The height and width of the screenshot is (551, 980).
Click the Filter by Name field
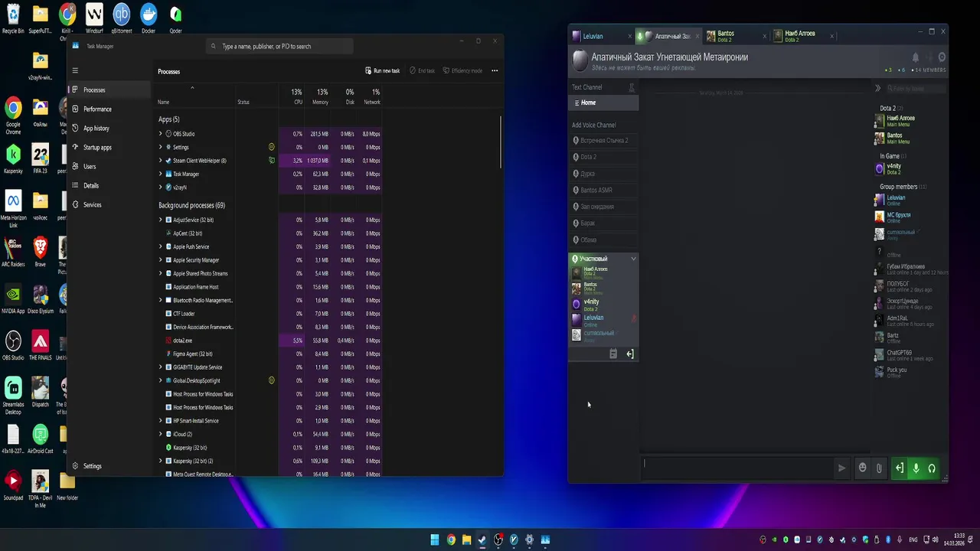coord(915,88)
